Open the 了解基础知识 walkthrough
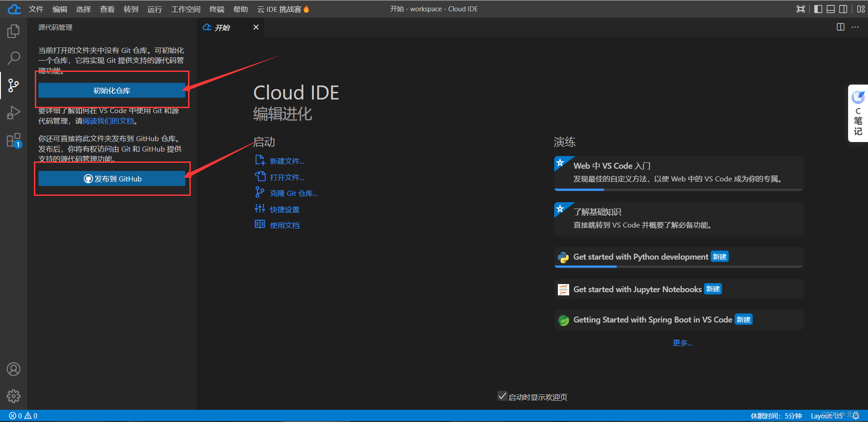This screenshot has width=868, height=422. [679, 219]
